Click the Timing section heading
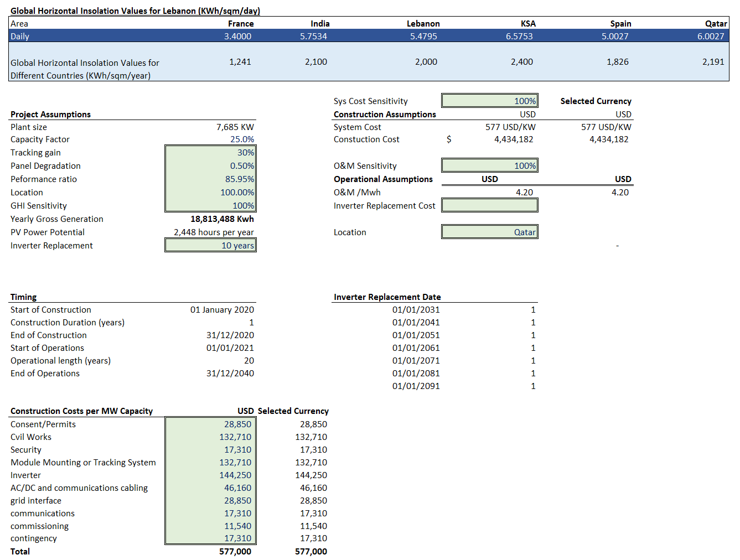 (23, 297)
